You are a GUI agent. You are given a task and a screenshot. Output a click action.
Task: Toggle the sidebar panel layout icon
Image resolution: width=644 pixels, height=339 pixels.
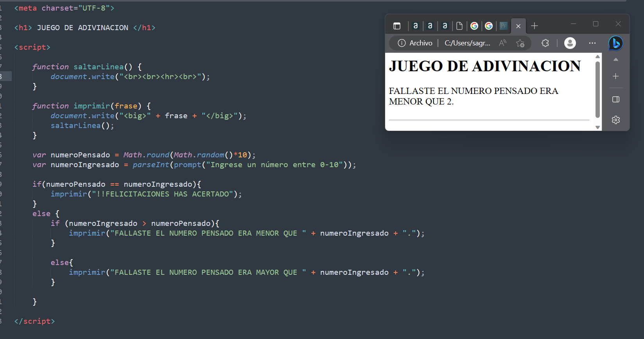(x=616, y=99)
